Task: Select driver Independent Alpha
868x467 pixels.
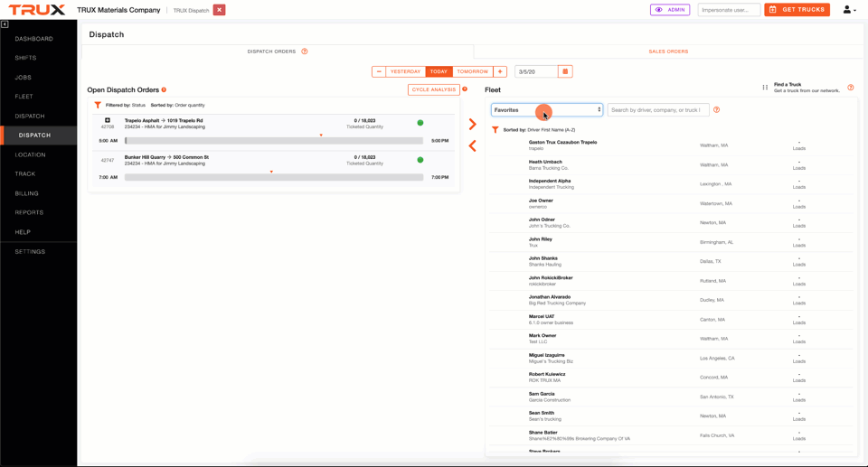Action: pyautogui.click(x=671, y=184)
